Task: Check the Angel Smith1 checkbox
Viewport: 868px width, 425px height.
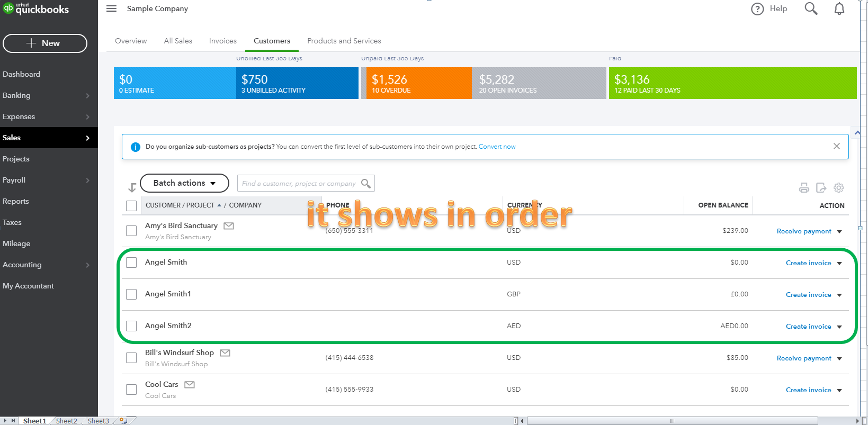Action: [x=131, y=294]
